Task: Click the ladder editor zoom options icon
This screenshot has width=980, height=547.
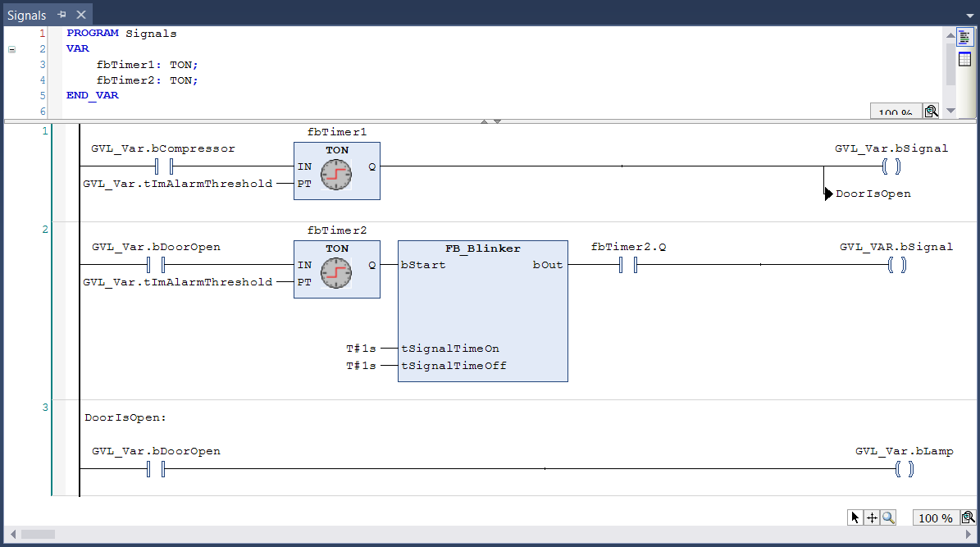Action: 968,517
